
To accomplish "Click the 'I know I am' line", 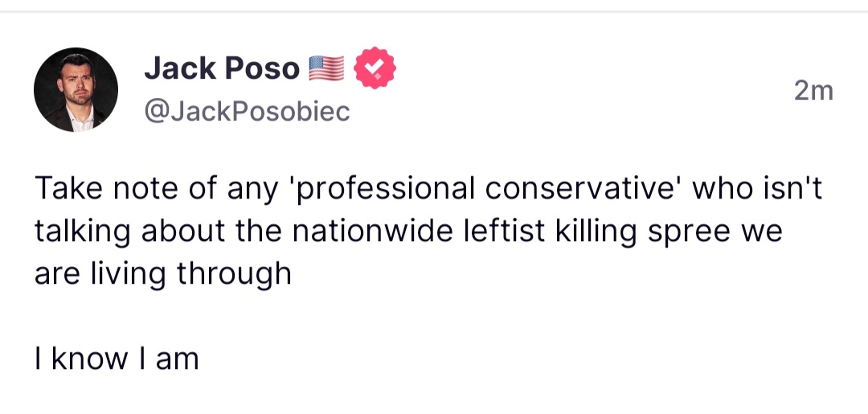I will coord(117,358).
